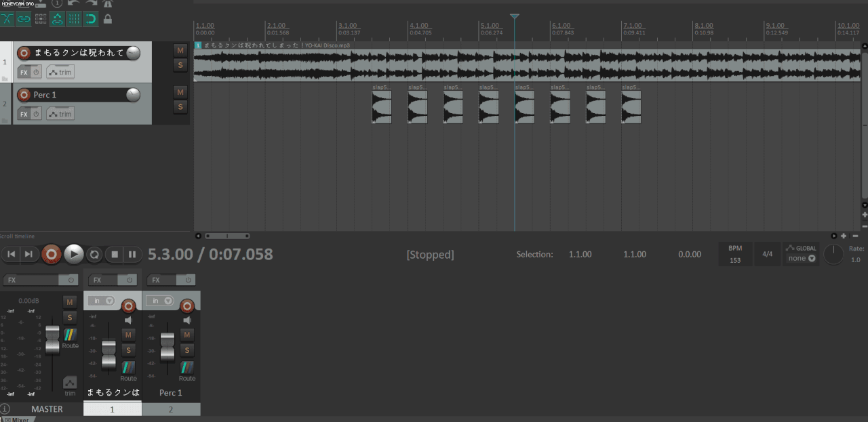Click the horizontal zoom out minus button

click(x=855, y=236)
